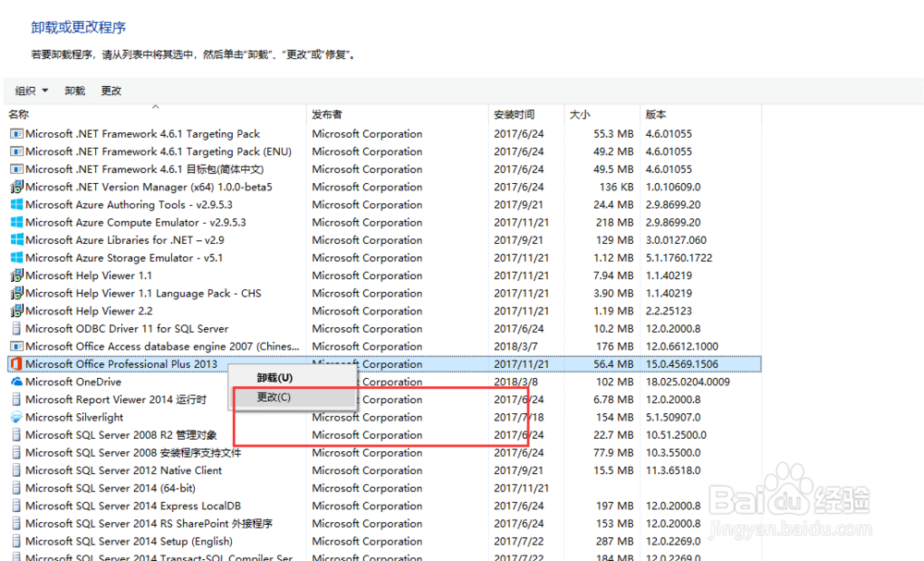The width and height of the screenshot is (924, 561).
Task: Click the Azure Compute Emulator Windows logo icon
Action: [x=17, y=222]
